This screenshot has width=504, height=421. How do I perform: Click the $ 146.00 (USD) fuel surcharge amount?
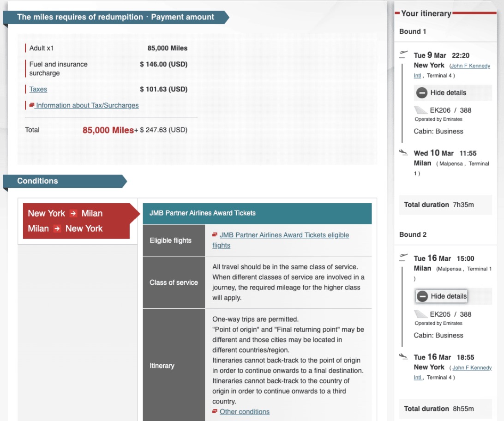[163, 64]
